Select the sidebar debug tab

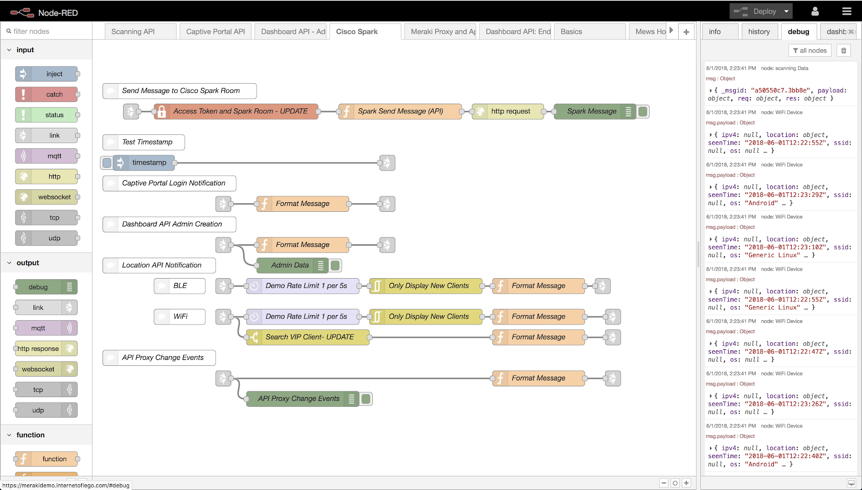click(x=798, y=32)
